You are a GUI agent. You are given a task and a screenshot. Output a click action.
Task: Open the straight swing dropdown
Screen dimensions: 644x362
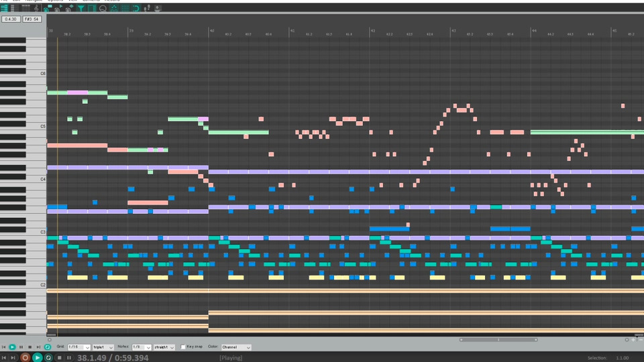coord(164,347)
